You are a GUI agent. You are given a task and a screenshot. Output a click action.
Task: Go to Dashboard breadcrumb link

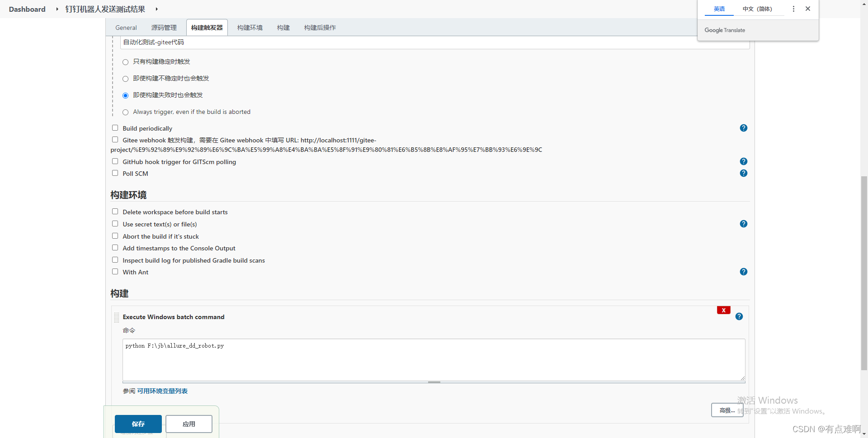tap(27, 9)
